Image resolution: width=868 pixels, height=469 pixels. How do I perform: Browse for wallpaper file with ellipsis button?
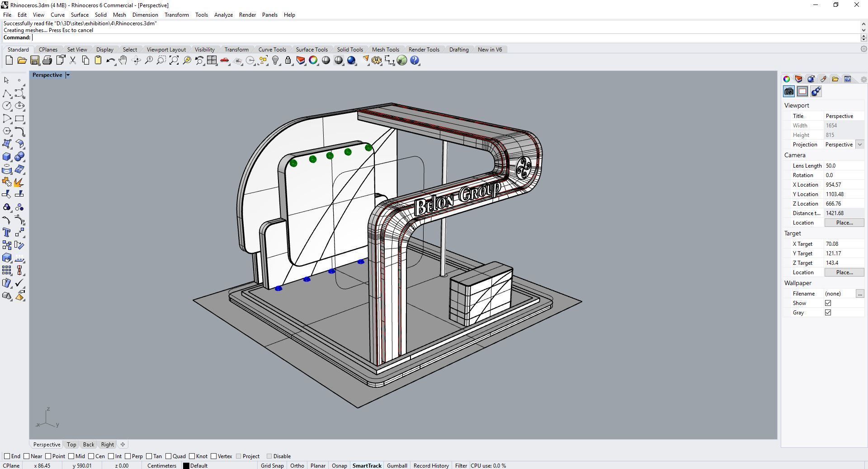859,294
